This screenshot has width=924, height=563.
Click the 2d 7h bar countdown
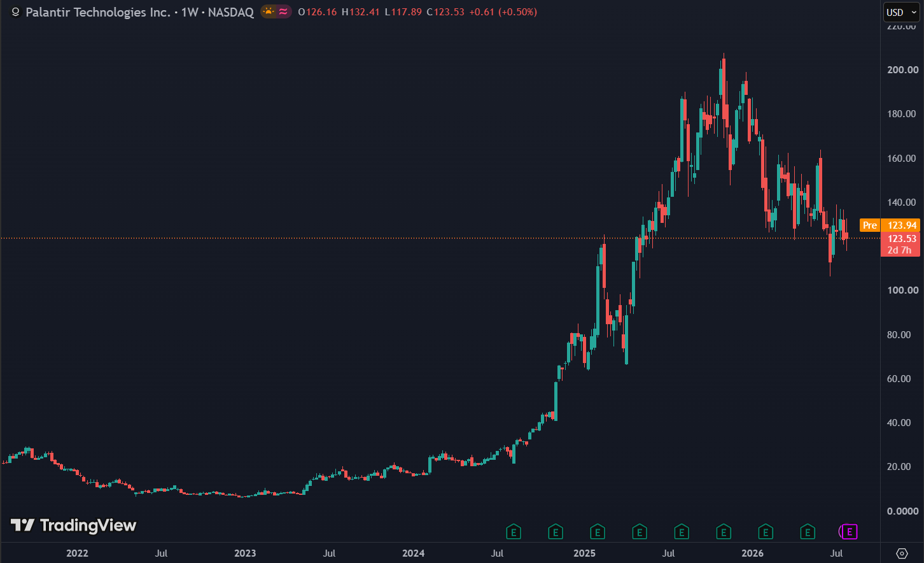point(900,250)
